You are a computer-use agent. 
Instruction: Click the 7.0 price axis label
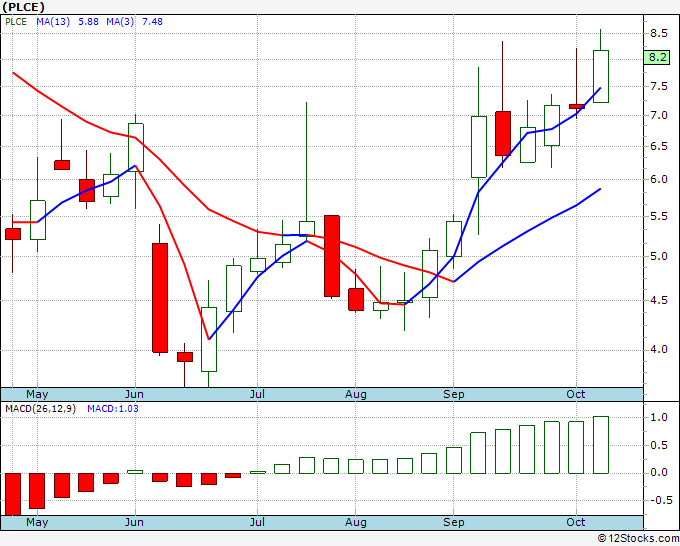click(x=658, y=116)
